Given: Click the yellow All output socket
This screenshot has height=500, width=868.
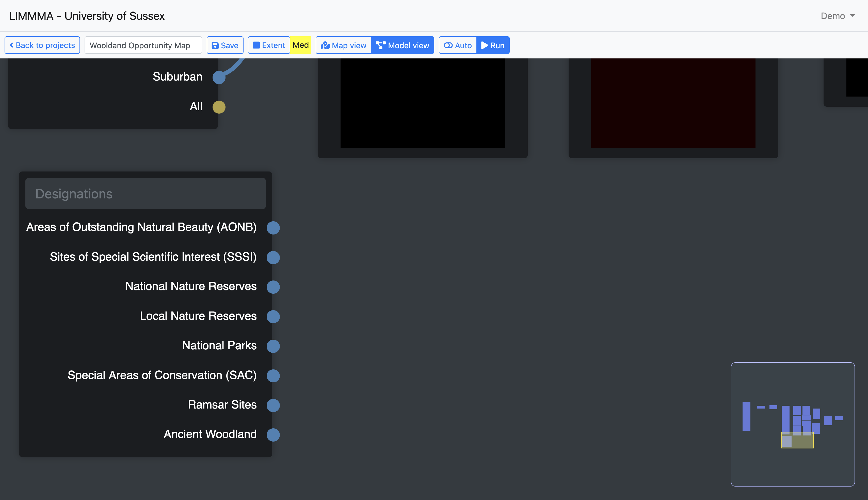Looking at the screenshot, I should pyautogui.click(x=219, y=107).
